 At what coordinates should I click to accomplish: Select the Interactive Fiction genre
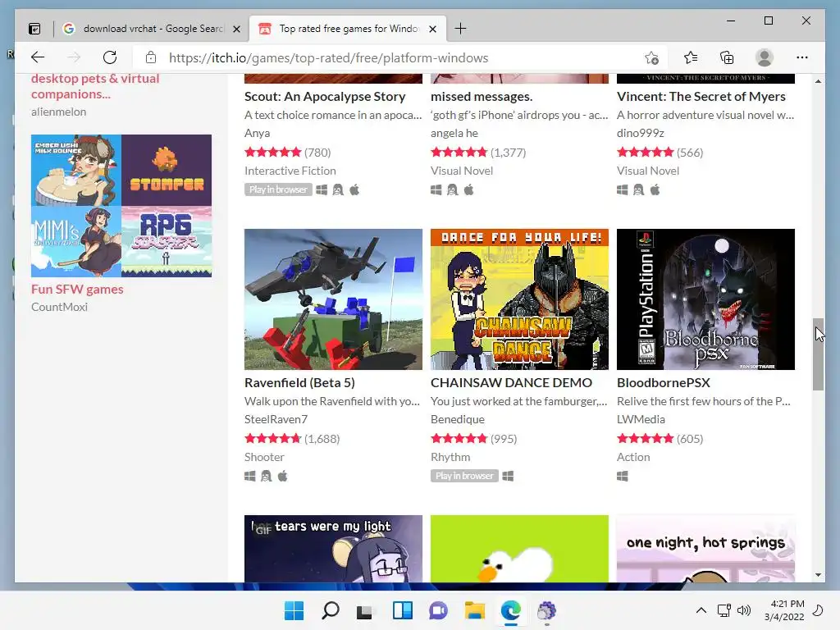click(x=290, y=171)
